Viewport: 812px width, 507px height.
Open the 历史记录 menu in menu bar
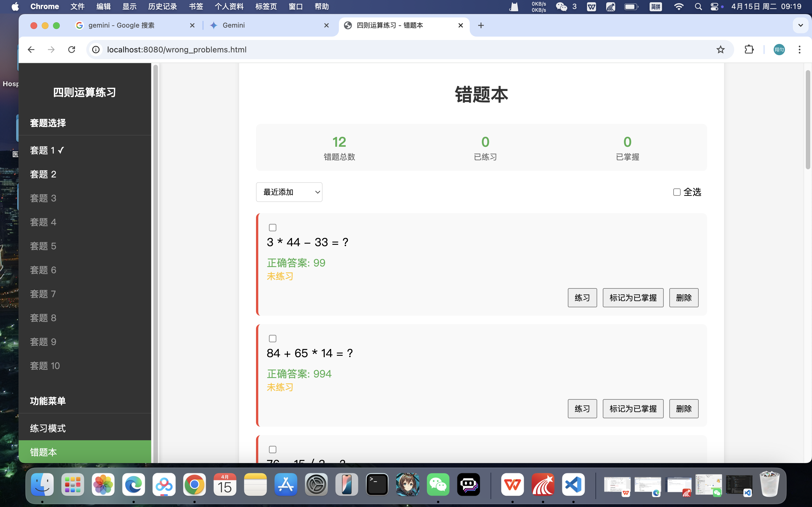162,7
